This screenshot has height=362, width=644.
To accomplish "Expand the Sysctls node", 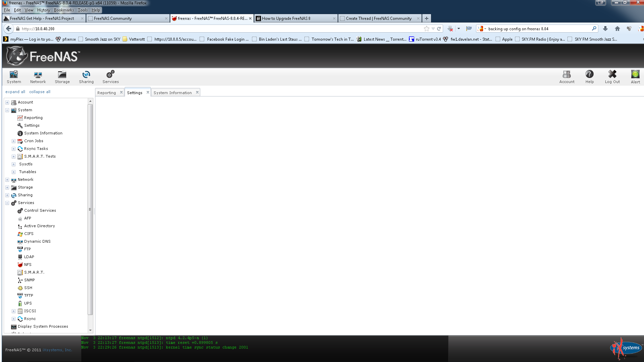I will tap(13, 164).
